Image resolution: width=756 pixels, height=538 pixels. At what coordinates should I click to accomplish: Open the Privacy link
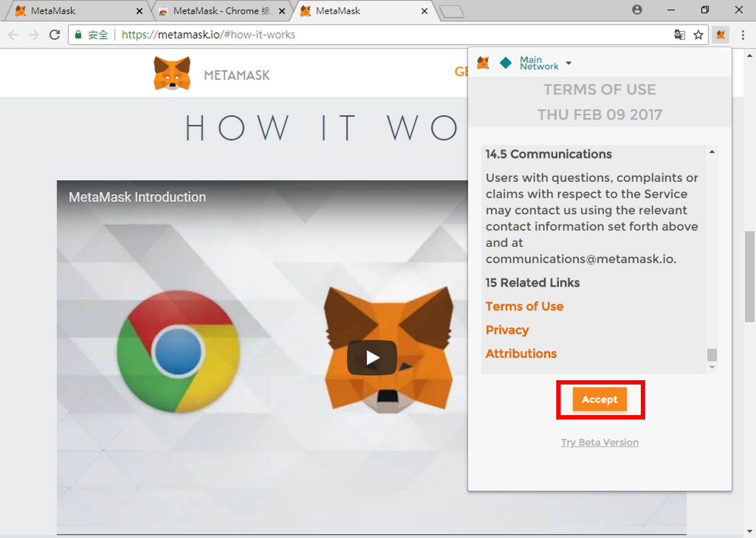pos(507,330)
